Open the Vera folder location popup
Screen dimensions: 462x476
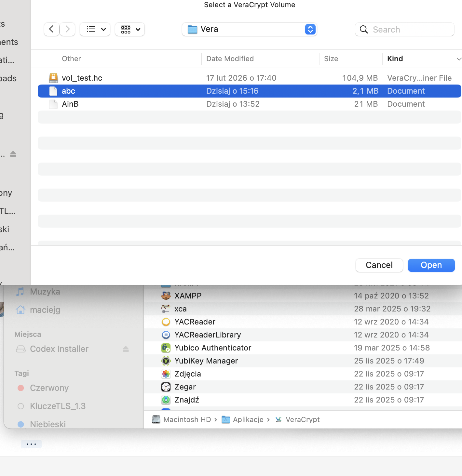250,29
